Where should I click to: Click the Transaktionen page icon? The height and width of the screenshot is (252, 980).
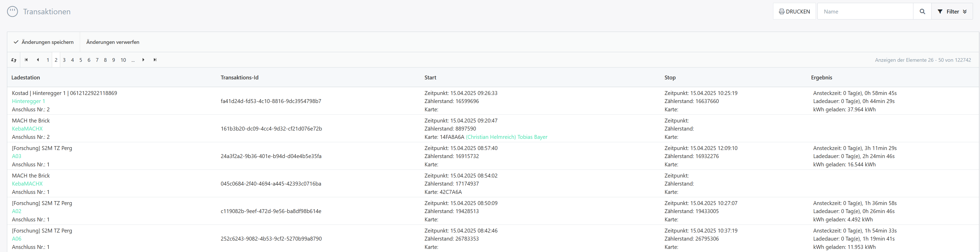point(12,11)
